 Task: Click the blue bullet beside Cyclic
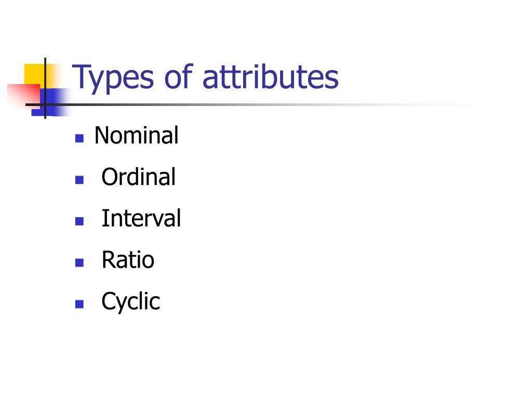click(79, 304)
